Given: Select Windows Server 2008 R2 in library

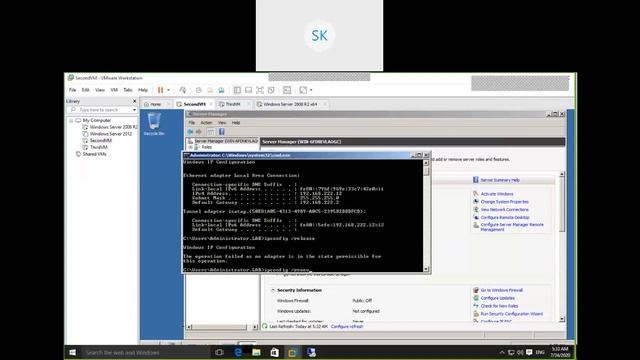Looking at the screenshot, I should pyautogui.click(x=110, y=127).
